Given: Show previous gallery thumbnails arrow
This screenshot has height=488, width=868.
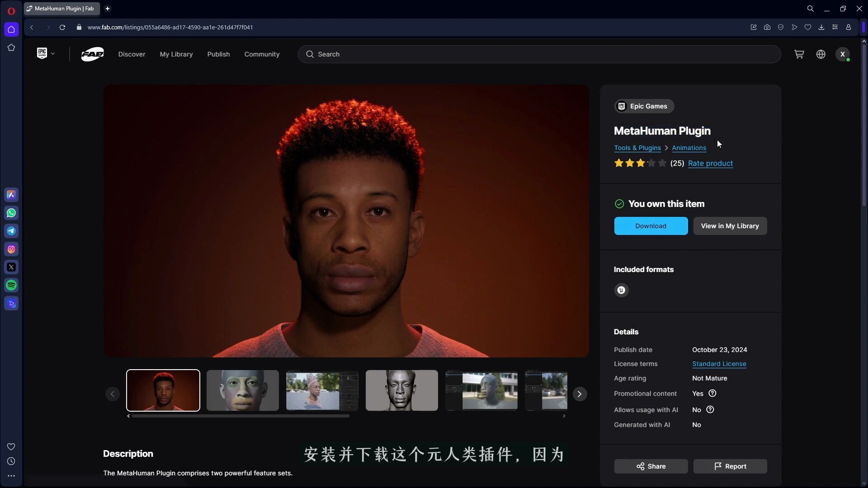Looking at the screenshot, I should pos(113,394).
